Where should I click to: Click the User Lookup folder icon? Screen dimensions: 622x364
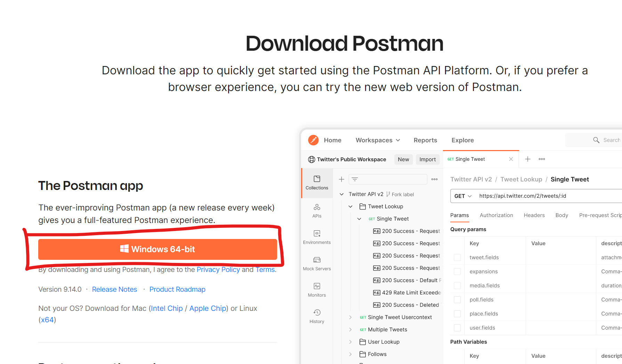point(362,342)
